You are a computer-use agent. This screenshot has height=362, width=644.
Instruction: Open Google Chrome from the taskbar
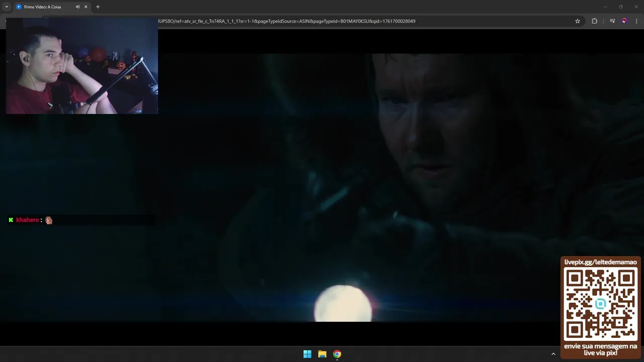pyautogui.click(x=337, y=354)
